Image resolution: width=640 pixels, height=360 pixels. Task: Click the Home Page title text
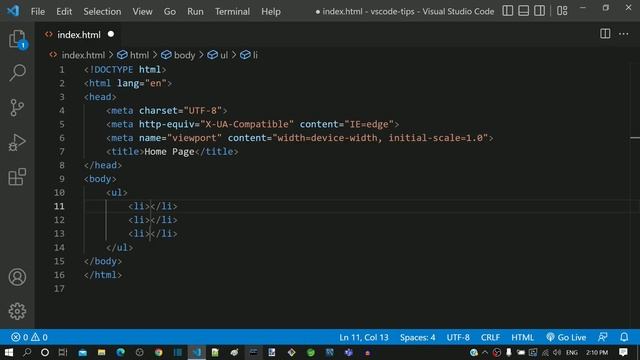point(169,151)
